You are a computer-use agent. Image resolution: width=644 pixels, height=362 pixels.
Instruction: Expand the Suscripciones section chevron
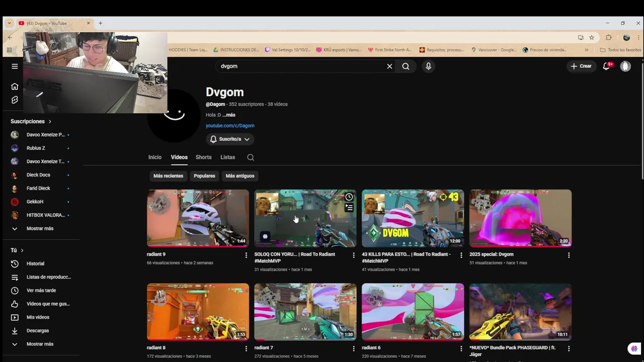(50, 122)
